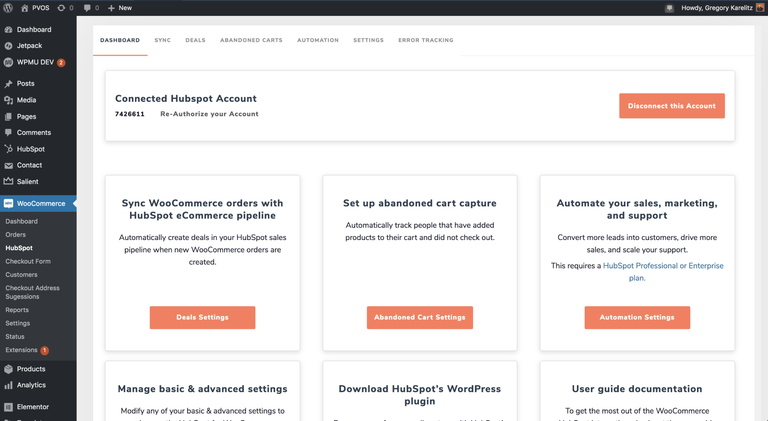The image size is (768, 421).
Task: Click the Posts pin icon
Action: tap(8, 84)
